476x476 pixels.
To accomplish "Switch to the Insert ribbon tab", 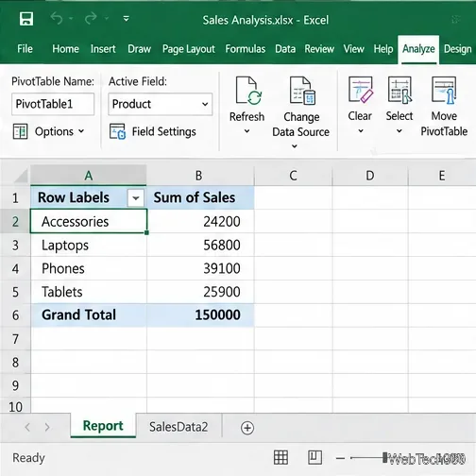I will (x=103, y=49).
